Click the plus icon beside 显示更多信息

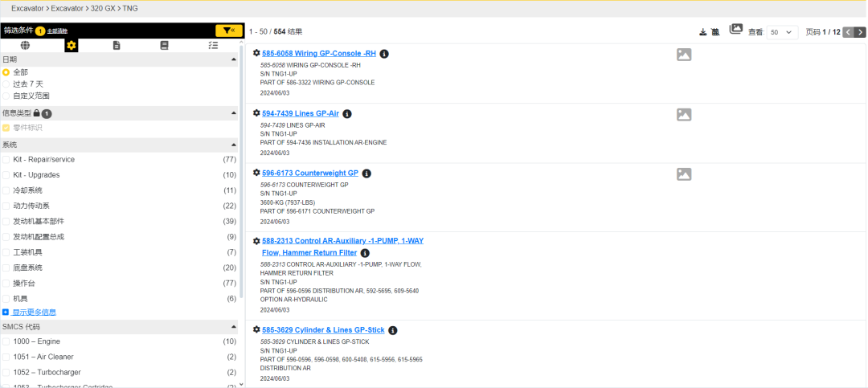(6, 312)
